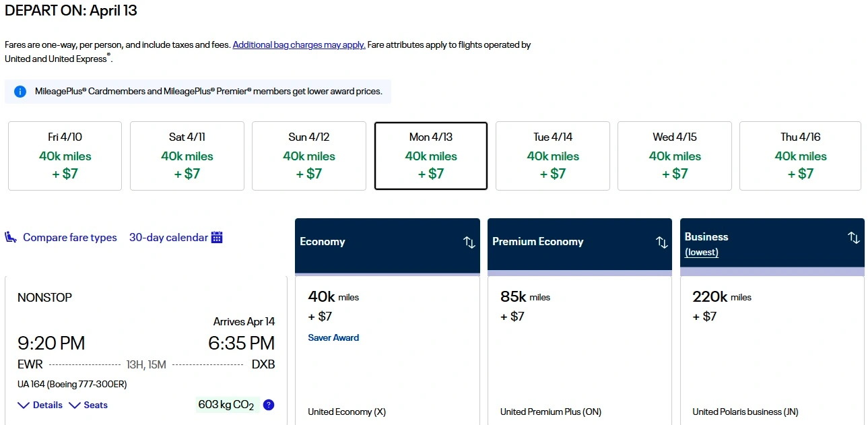Open the 30-day calendar grid icon
Viewport: 868px width, 425px height.
[217, 237]
